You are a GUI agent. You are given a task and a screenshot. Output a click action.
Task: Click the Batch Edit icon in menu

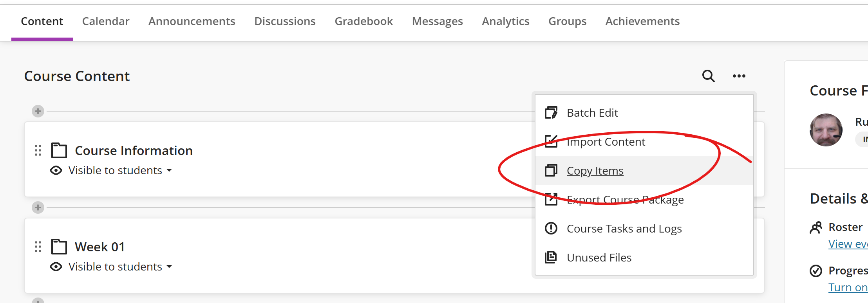[x=551, y=113]
